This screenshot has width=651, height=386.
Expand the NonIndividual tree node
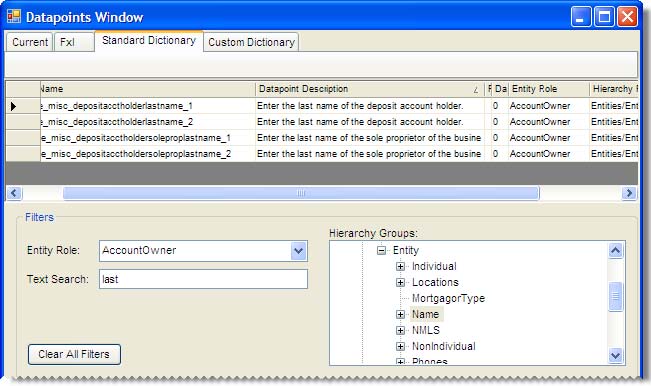click(400, 346)
